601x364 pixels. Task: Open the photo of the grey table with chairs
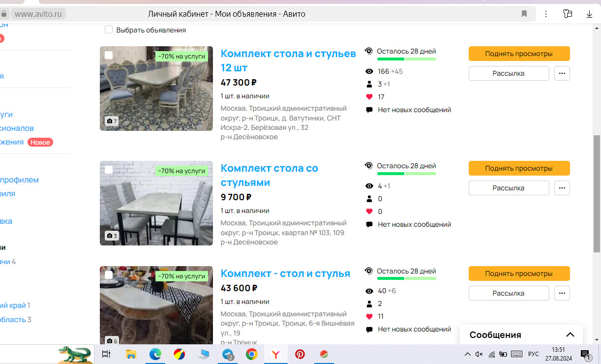[156, 203]
